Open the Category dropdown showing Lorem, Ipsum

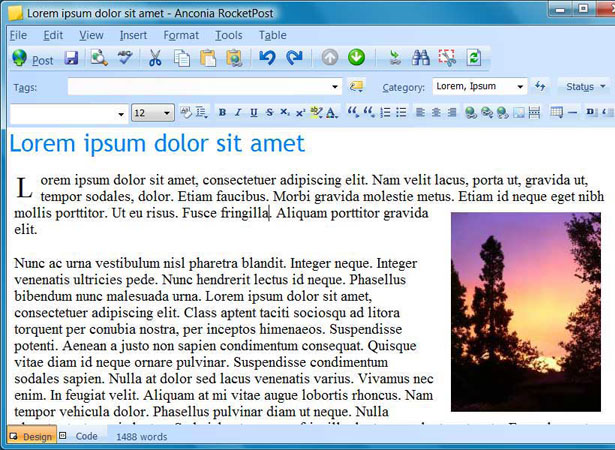tap(480, 86)
